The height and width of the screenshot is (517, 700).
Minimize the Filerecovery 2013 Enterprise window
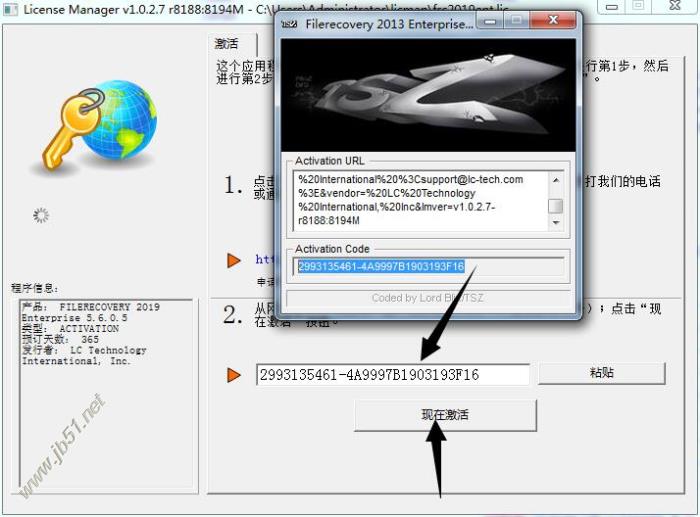(490, 21)
